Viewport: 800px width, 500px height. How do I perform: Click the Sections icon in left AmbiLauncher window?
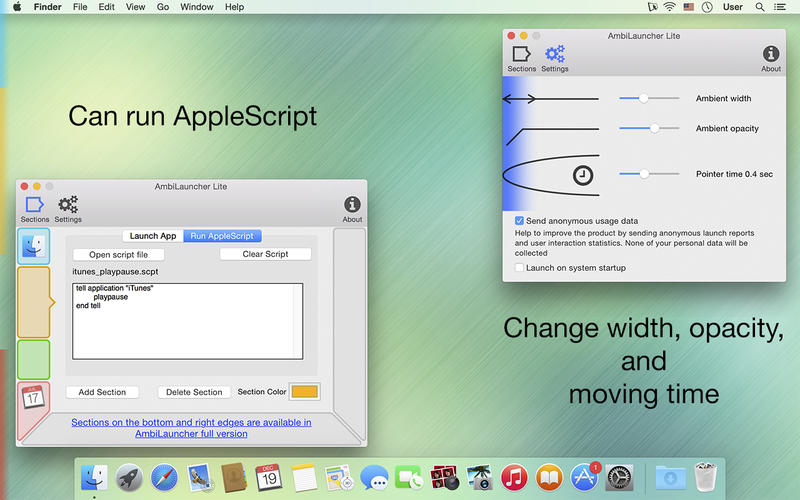(34, 205)
